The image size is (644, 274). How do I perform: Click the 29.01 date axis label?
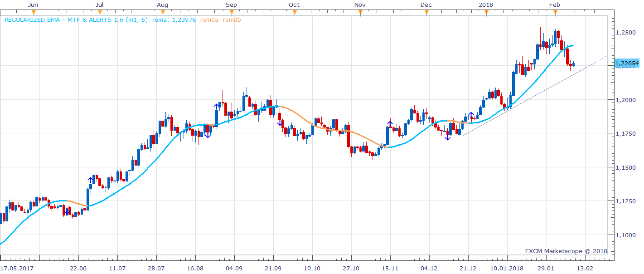click(546, 269)
